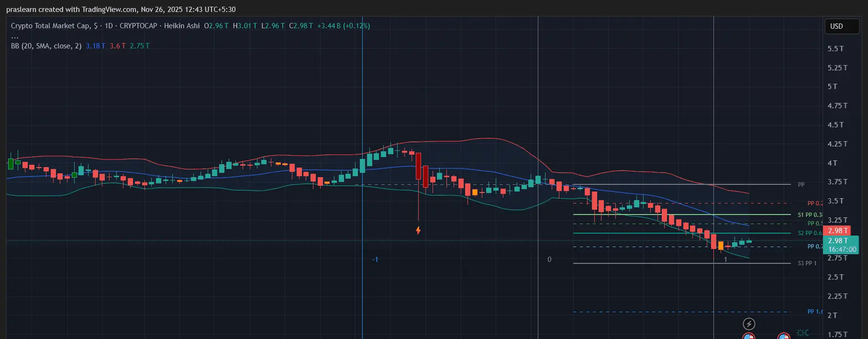The height and width of the screenshot is (339, 868).
Task: Click the 5.25 T price axis label
Action: click(837, 68)
